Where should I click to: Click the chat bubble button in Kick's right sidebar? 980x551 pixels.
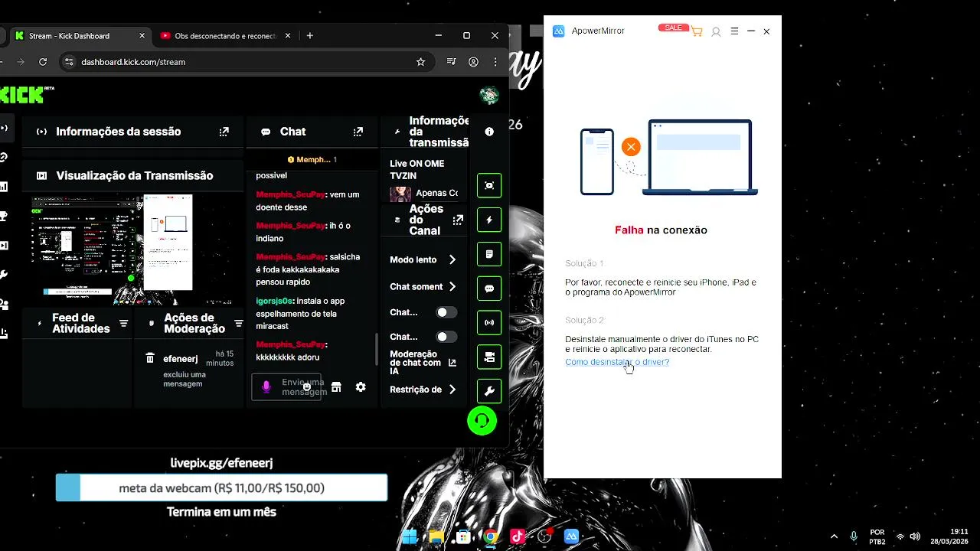(x=489, y=289)
